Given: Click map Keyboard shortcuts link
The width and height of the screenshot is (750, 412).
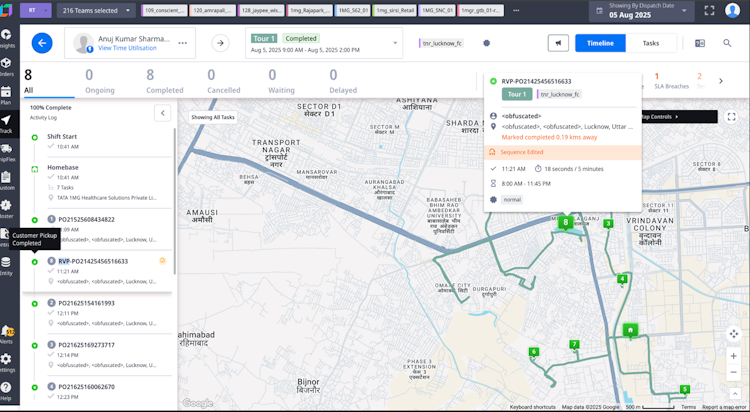Looking at the screenshot, I should (532, 407).
